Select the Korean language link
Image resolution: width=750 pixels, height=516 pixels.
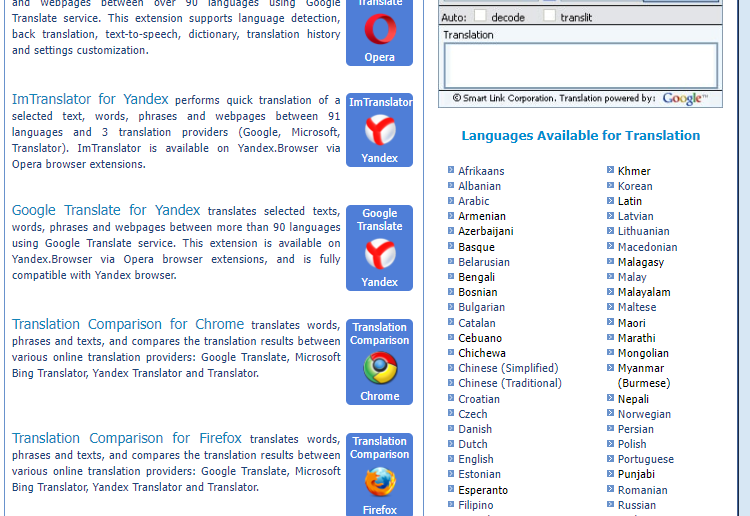[x=635, y=186]
